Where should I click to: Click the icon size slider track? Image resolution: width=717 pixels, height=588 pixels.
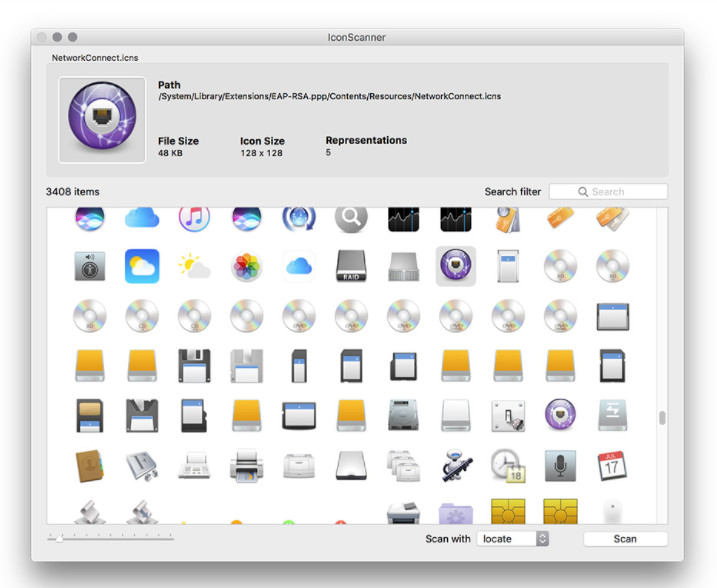pos(110,539)
